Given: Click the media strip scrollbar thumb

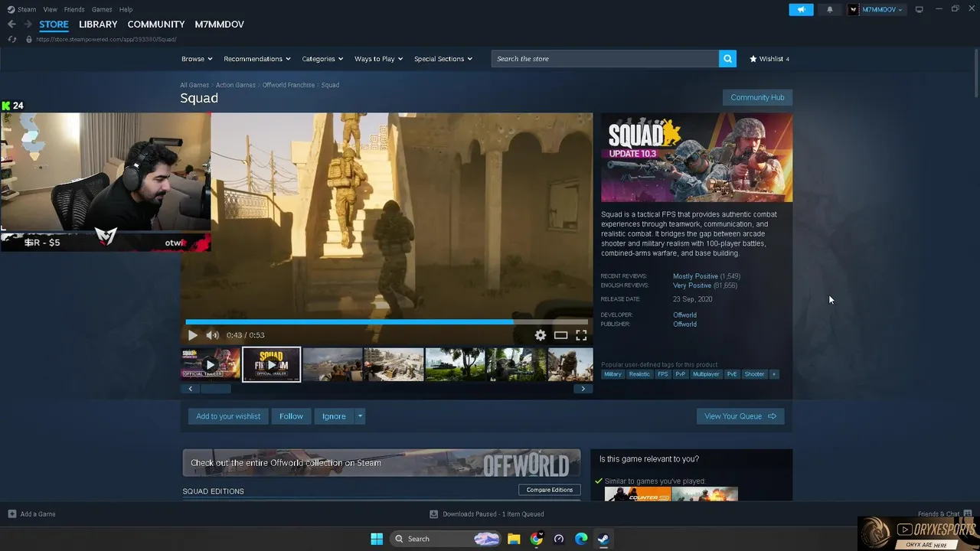Looking at the screenshot, I should (216, 389).
